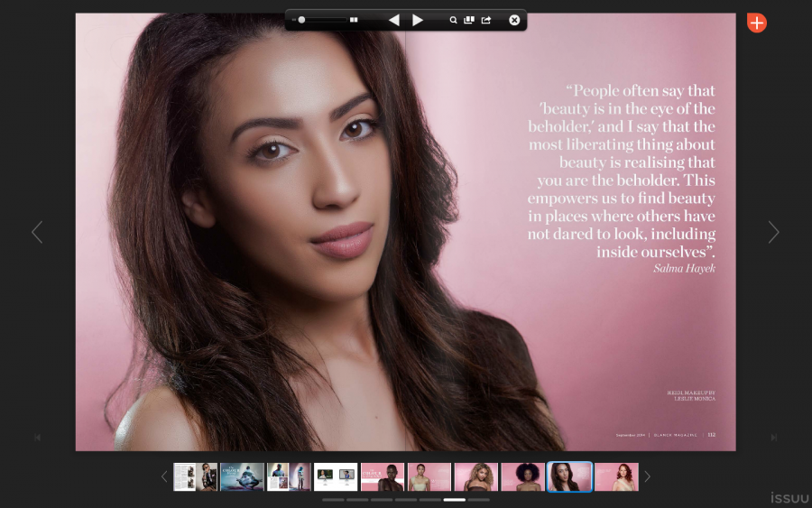Go to previous page using toolbar triangle
812x508 pixels.
393,20
